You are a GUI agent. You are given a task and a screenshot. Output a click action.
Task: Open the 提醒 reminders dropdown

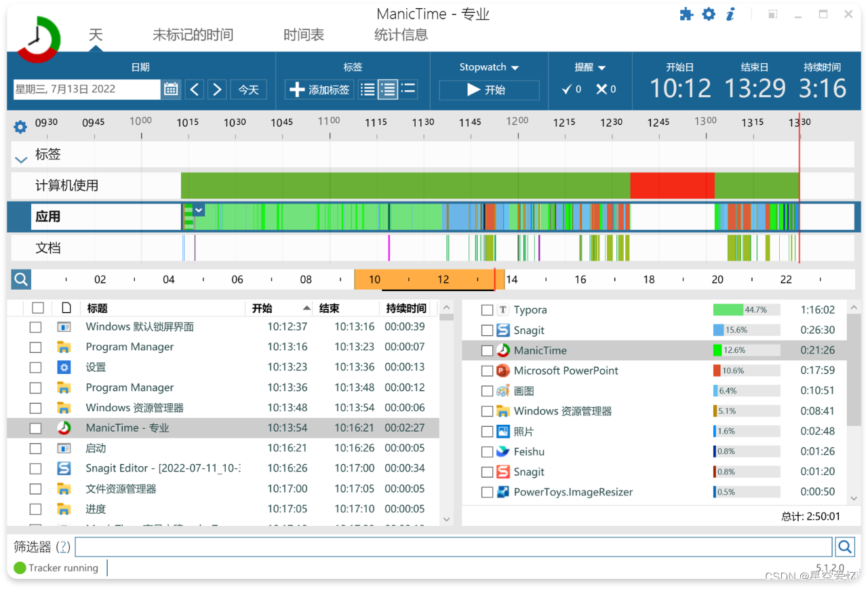590,67
